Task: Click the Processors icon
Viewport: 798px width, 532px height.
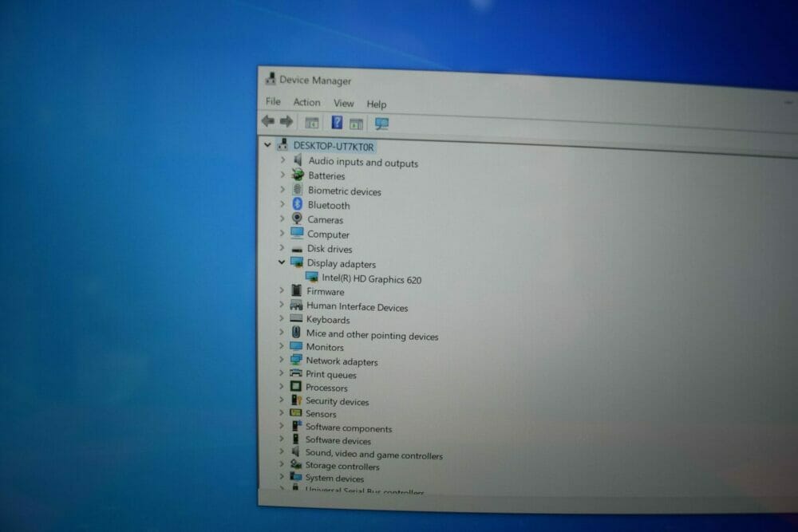Action: pyautogui.click(x=296, y=387)
